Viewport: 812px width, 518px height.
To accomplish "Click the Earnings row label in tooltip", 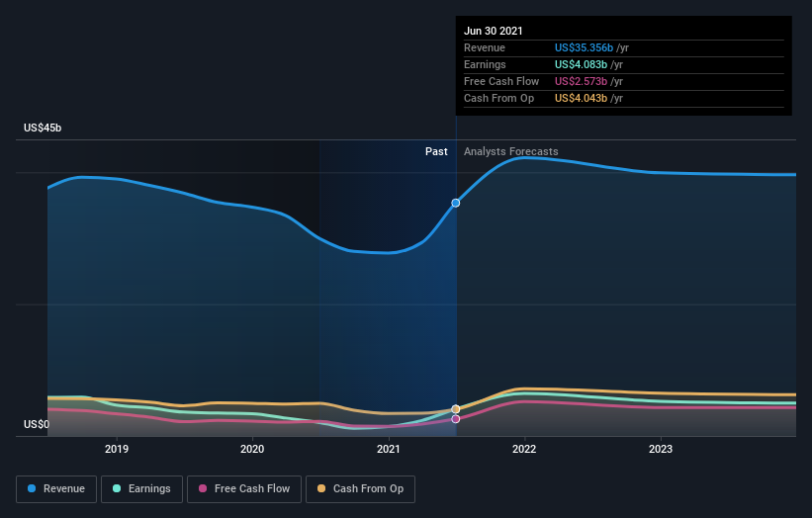I will coord(485,64).
